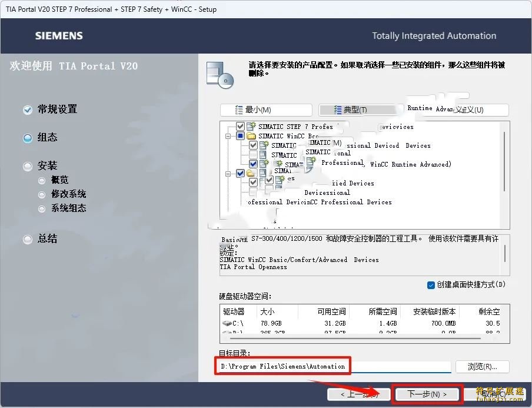Select the SIMATIC STEP 7 Profes tree row text
This screenshot has height=408, width=532.
[295, 127]
